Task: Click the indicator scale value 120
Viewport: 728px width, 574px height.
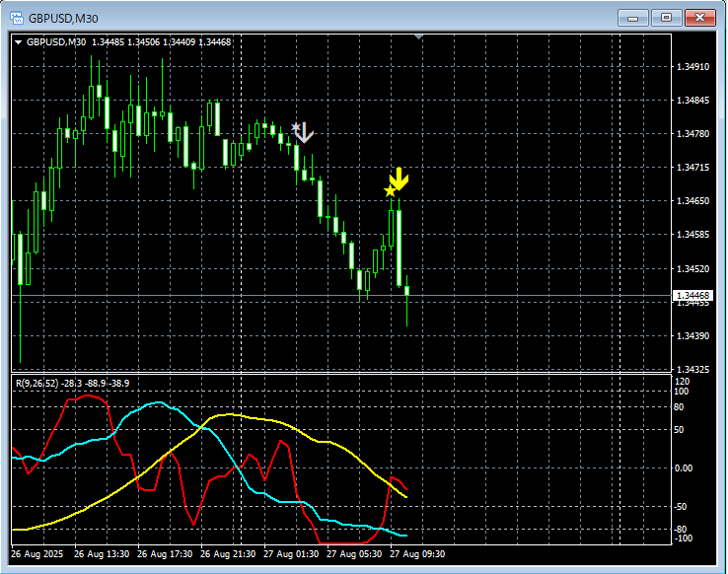Action: coord(682,382)
